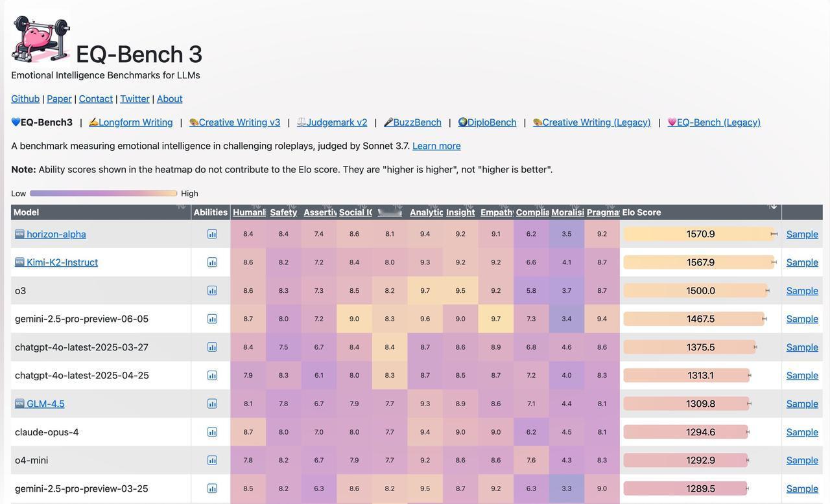Screen dimensions: 830x504
Task: View Sample for horizon-alpha
Action: [x=802, y=234]
